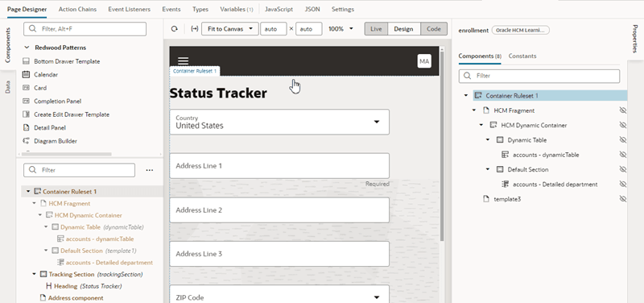Collapse Default Section in right panel
The image size is (644, 303).
point(488,169)
